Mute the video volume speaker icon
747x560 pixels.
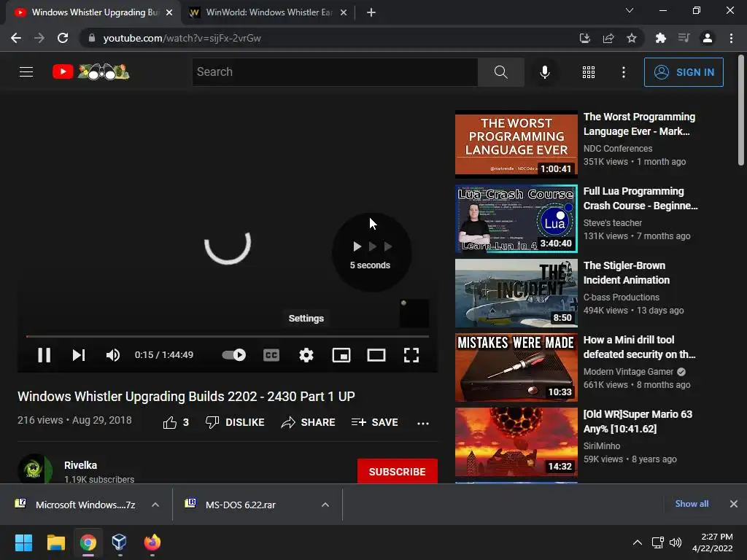(x=113, y=355)
